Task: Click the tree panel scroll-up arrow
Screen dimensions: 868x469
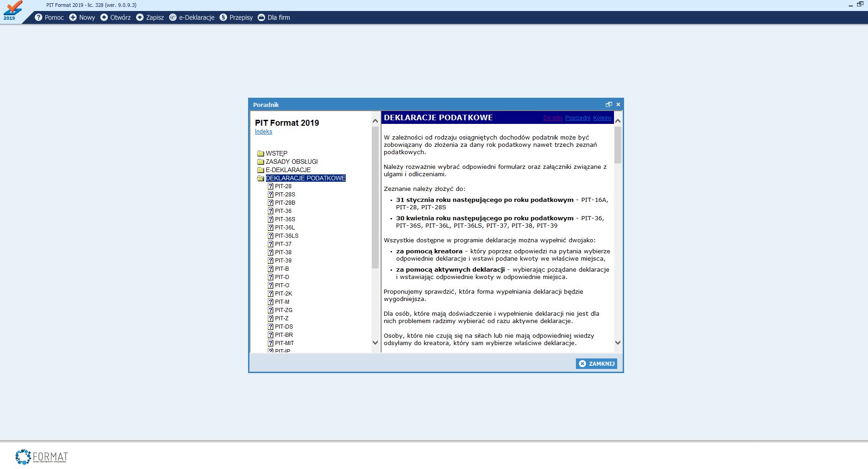Action: coord(375,121)
